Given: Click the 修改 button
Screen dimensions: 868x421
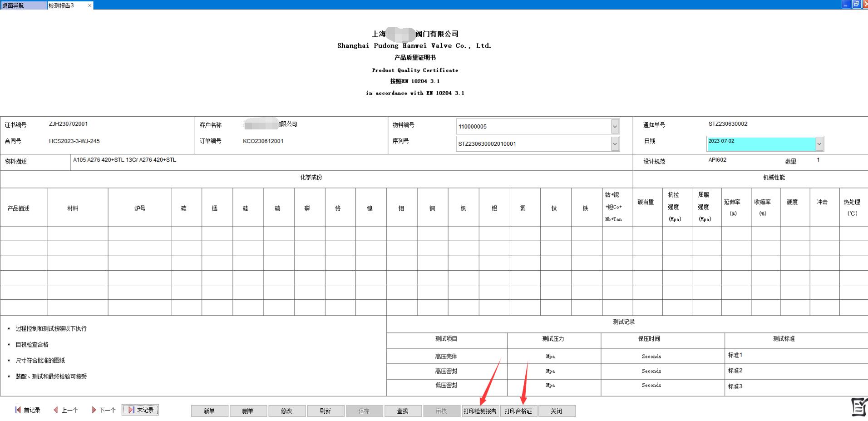Looking at the screenshot, I should pos(286,411).
